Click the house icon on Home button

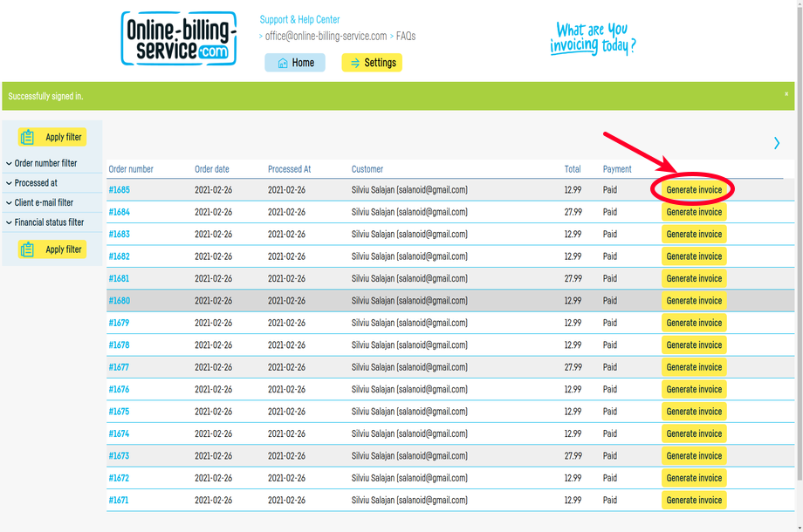283,63
